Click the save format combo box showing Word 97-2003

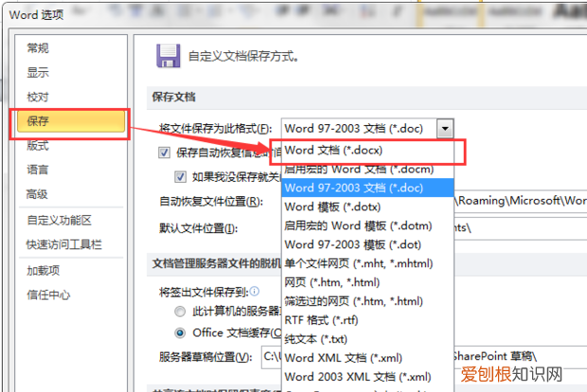coord(367,129)
